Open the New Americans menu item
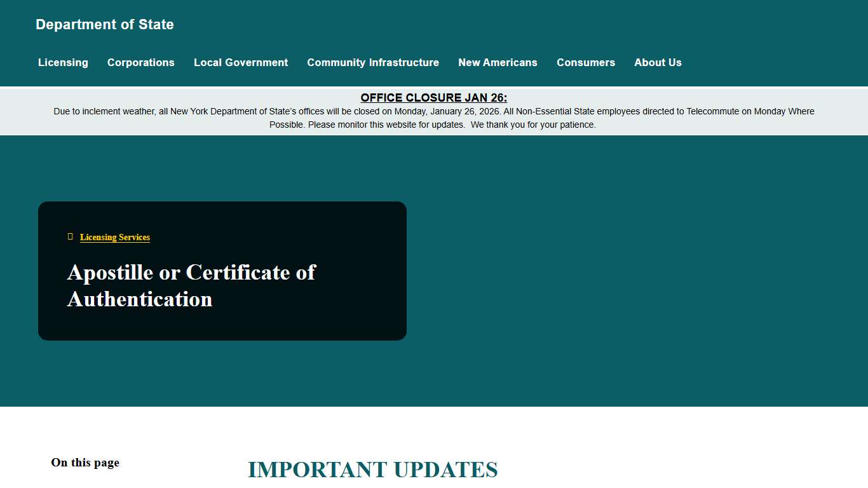868x488 pixels. click(498, 62)
